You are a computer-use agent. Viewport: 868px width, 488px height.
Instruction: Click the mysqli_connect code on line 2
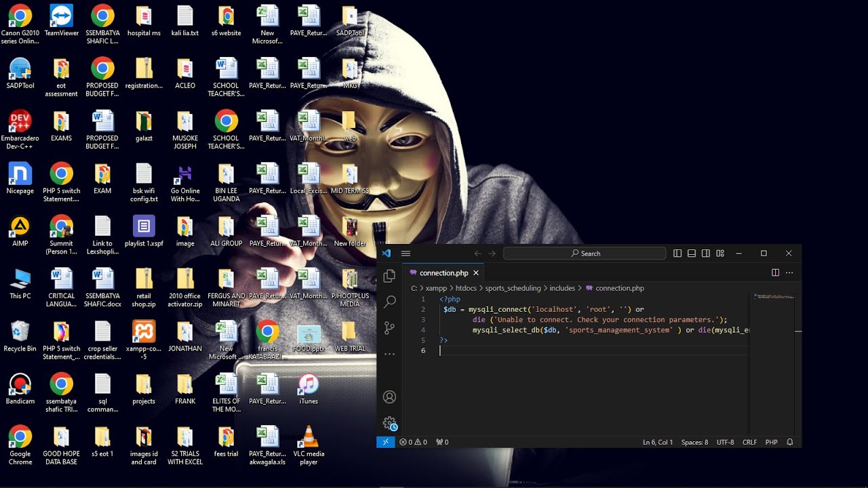coord(544,309)
